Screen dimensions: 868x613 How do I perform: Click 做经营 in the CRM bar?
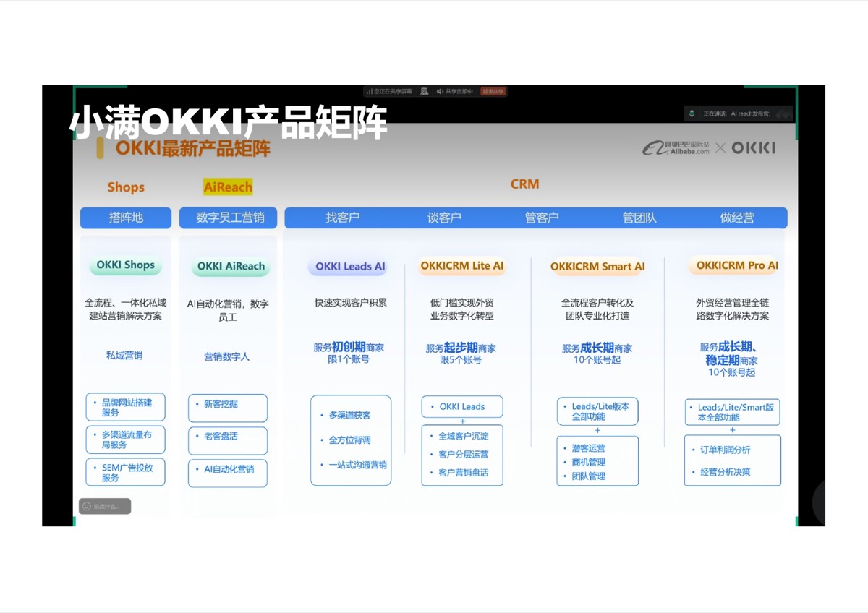736,218
